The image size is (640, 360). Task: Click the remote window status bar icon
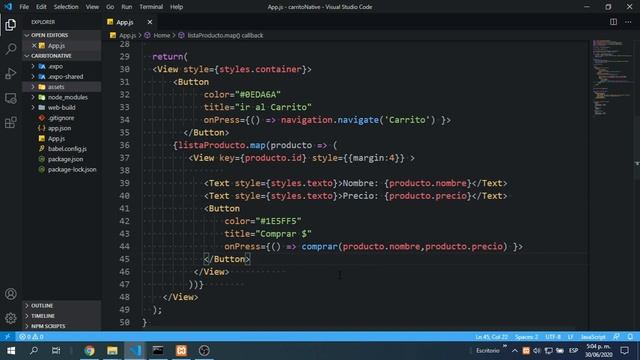pos(7,337)
